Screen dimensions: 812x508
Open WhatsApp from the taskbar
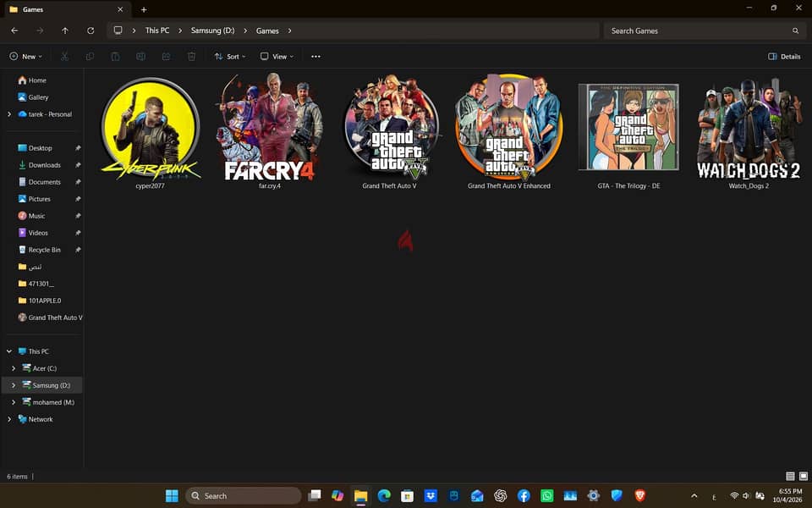click(x=547, y=495)
